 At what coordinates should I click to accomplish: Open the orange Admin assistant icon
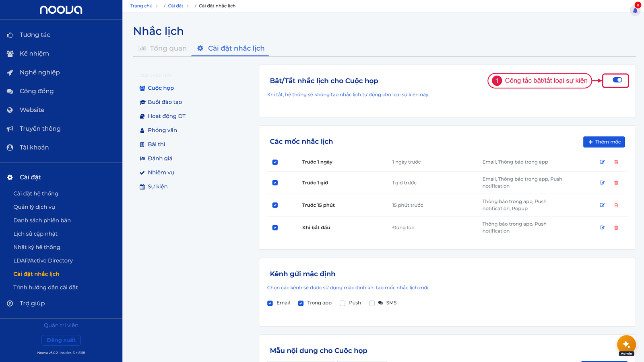tap(626, 345)
